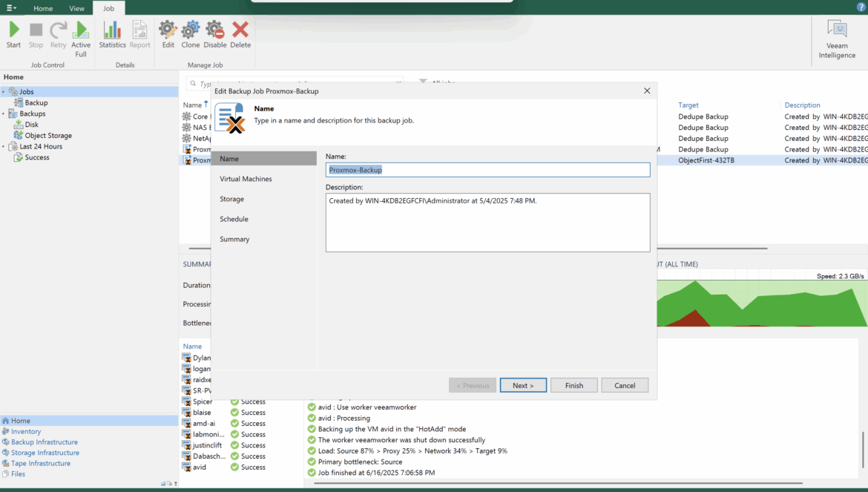868x492 pixels.
Task: Clone the selected job
Action: pos(191,35)
